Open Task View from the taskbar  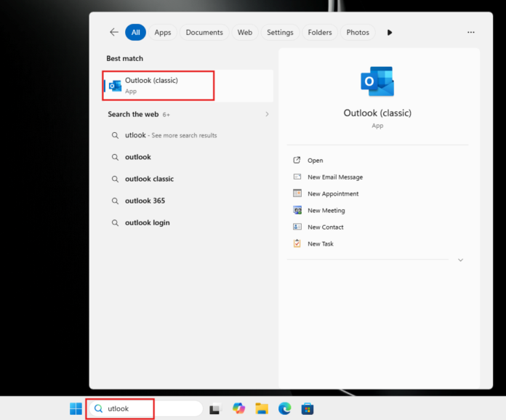[216, 408]
